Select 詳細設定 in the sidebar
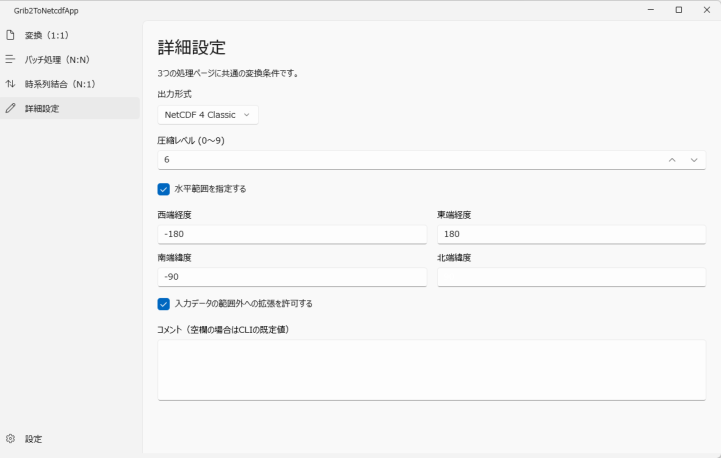The height and width of the screenshot is (458, 721). point(70,109)
